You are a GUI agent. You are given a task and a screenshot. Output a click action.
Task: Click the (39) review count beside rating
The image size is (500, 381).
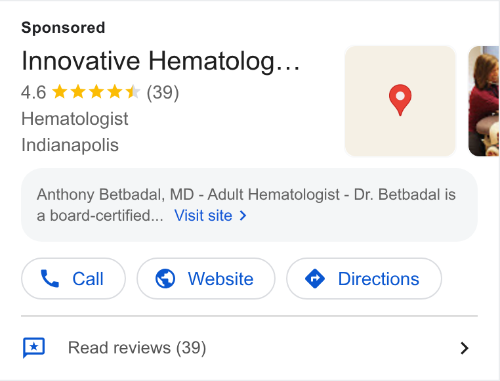pos(163,92)
